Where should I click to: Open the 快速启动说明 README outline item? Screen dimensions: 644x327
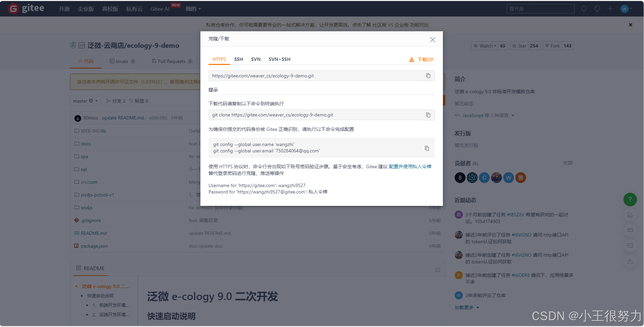coord(100,296)
